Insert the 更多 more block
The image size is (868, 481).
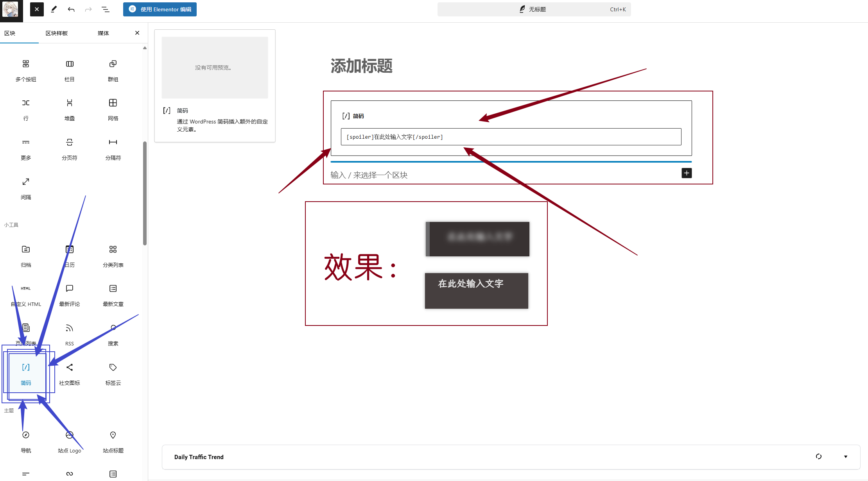[26, 149]
